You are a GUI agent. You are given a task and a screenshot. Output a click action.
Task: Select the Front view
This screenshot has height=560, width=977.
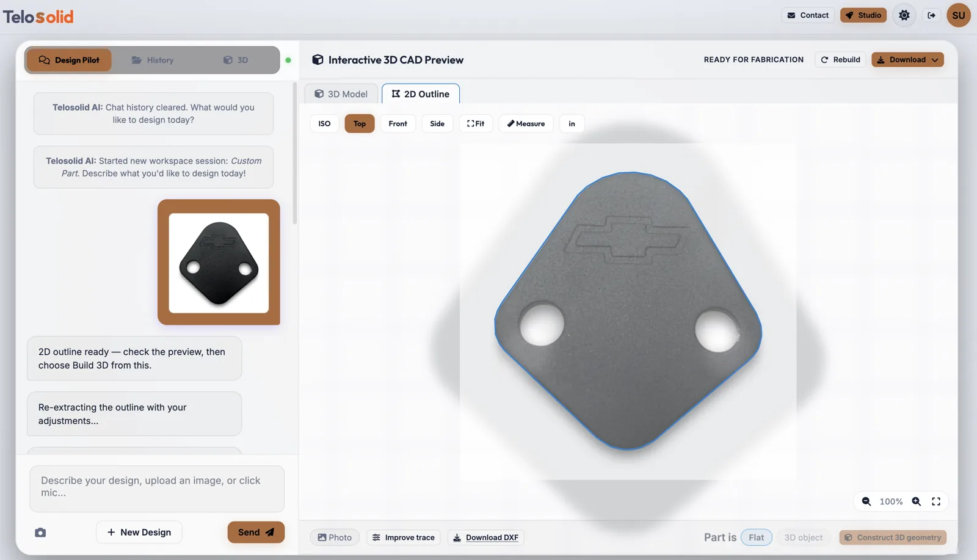pyautogui.click(x=398, y=123)
